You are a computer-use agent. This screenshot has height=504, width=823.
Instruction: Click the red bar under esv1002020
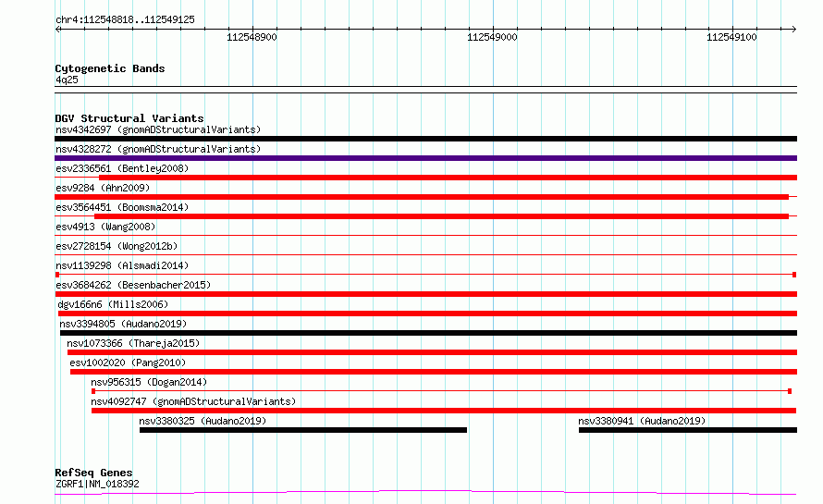[434, 372]
